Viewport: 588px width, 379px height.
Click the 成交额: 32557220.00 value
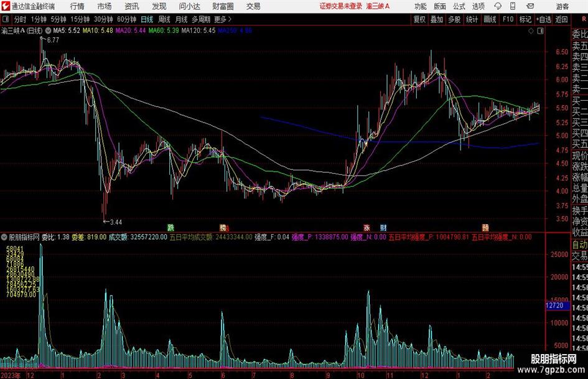(x=138, y=237)
